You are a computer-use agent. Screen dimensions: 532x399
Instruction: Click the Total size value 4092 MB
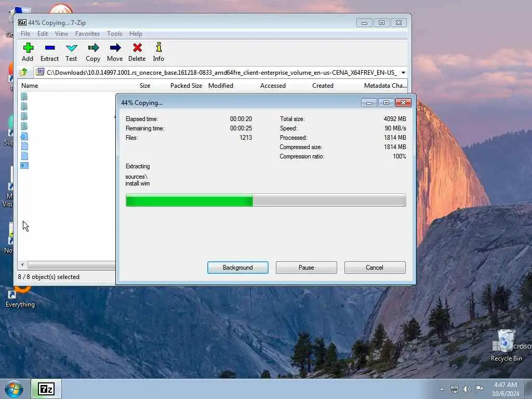pos(395,119)
